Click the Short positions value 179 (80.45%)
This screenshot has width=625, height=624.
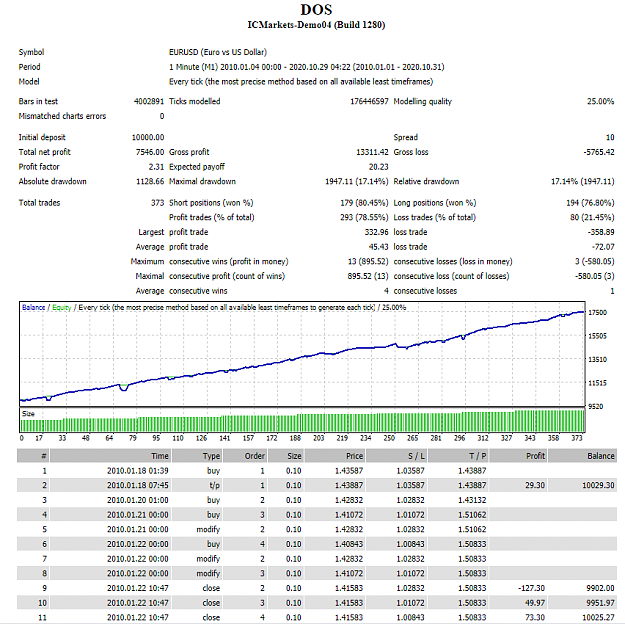click(364, 203)
